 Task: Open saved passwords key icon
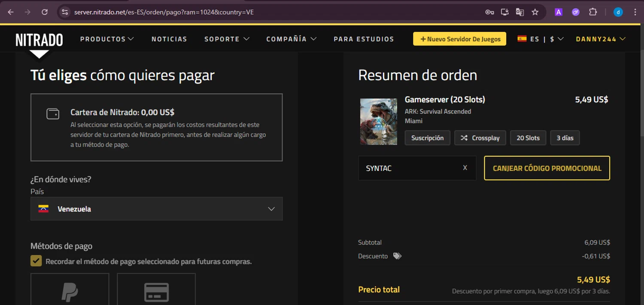click(489, 12)
